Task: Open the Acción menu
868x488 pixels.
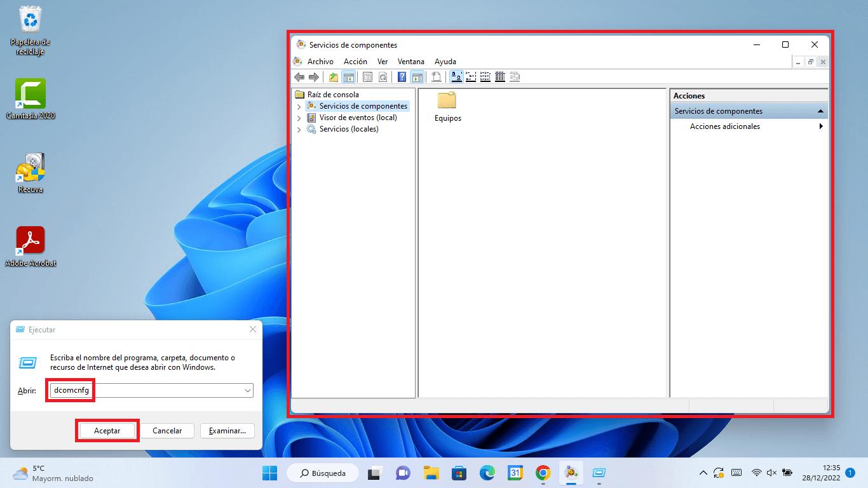Action: pos(355,62)
